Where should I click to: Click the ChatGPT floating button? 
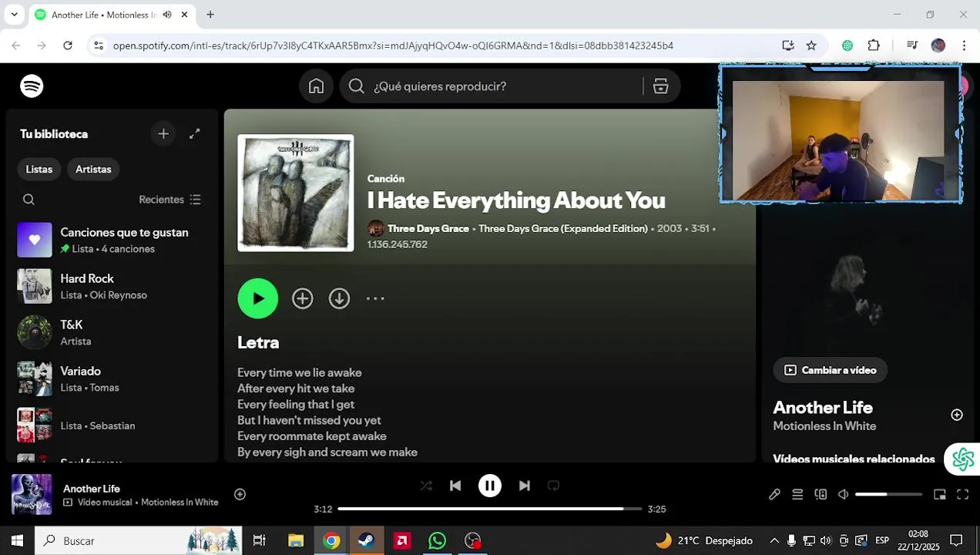[962, 459]
